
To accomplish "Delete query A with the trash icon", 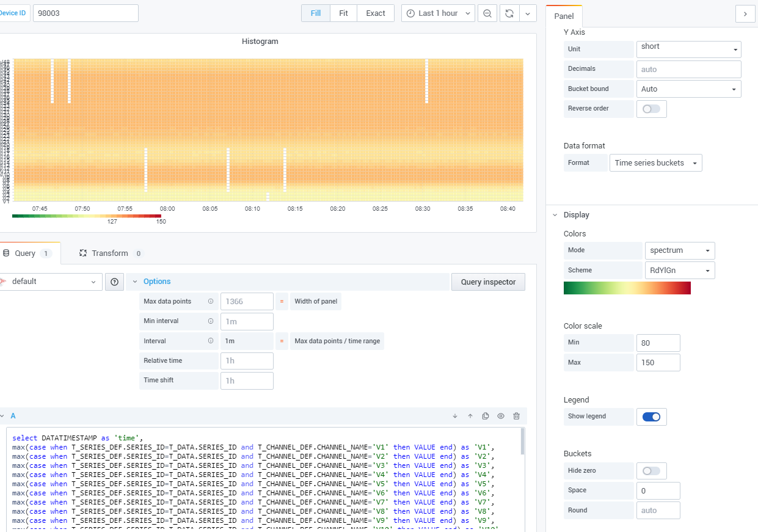I will click(516, 416).
